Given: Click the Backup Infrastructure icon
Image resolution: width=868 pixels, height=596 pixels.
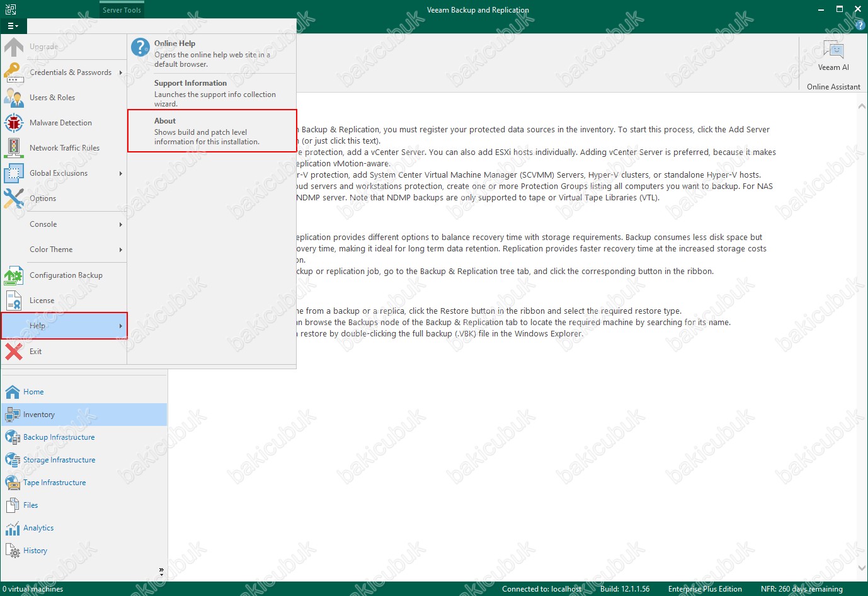Looking at the screenshot, I should coord(13,437).
